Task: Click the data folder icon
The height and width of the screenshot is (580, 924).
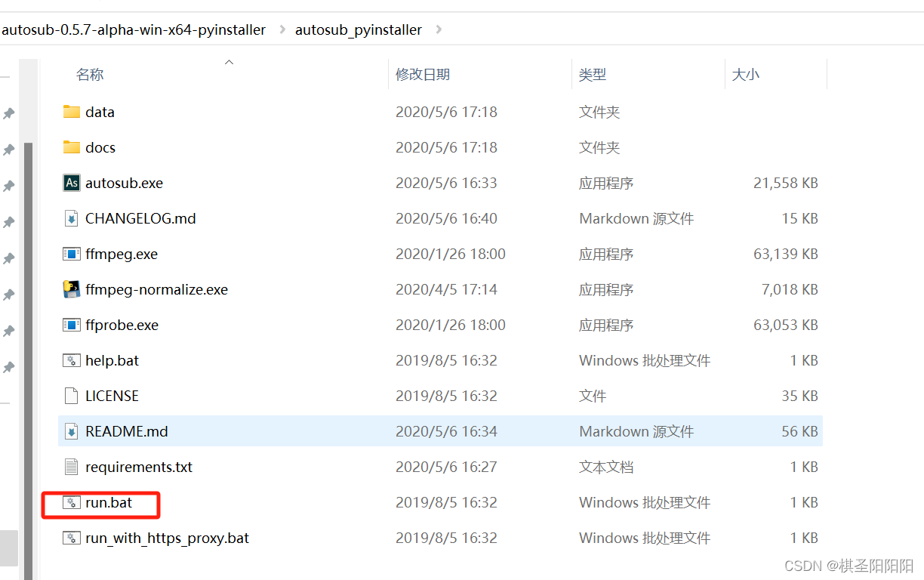Action: (72, 112)
